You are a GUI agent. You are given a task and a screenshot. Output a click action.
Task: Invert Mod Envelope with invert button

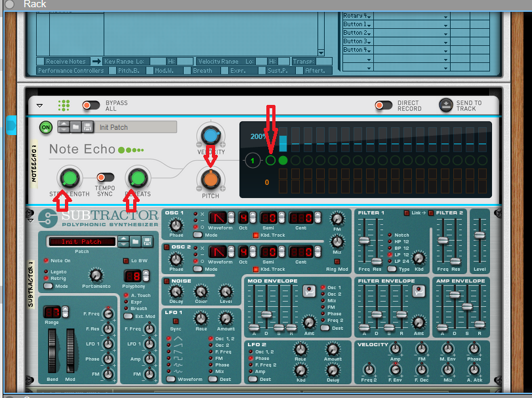click(x=309, y=291)
